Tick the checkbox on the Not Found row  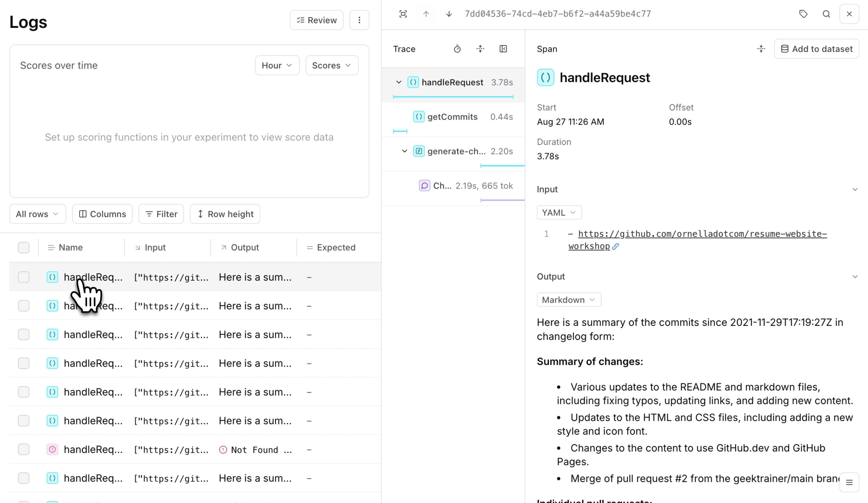click(24, 450)
